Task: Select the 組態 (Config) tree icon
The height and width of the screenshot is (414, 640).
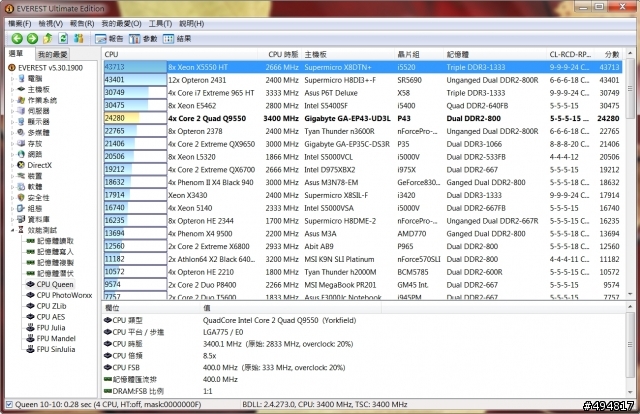Action: 21,208
